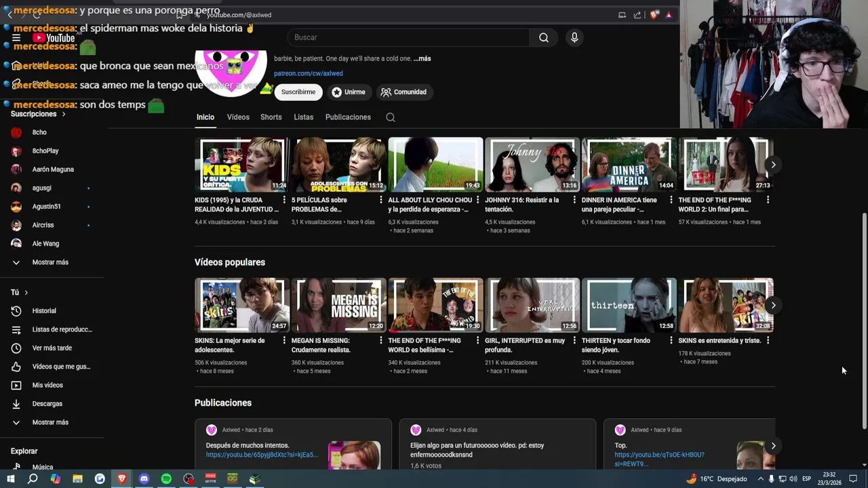Image resolution: width=868 pixels, height=488 pixels.
Task: Switch to the Vídeos tab
Action: tap(238, 117)
